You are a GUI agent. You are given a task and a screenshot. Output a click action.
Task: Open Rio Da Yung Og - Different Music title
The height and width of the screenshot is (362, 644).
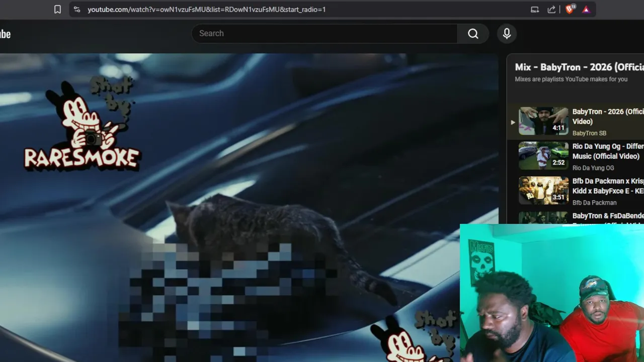pyautogui.click(x=608, y=151)
